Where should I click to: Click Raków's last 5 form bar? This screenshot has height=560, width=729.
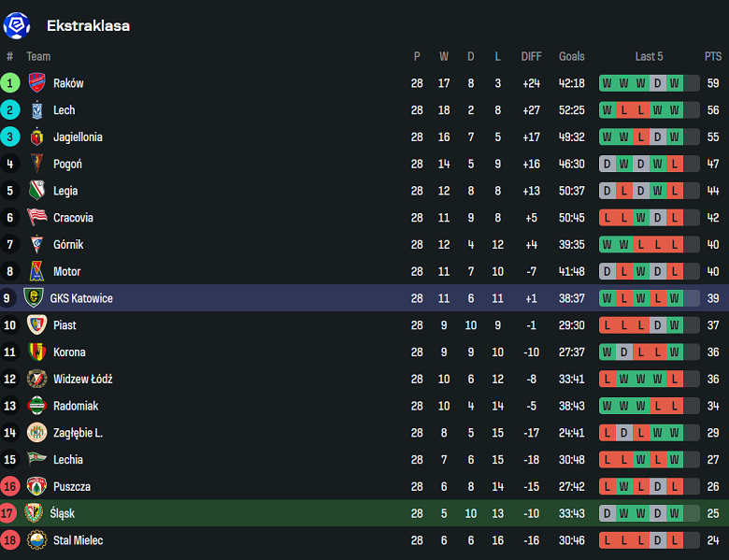[649, 83]
